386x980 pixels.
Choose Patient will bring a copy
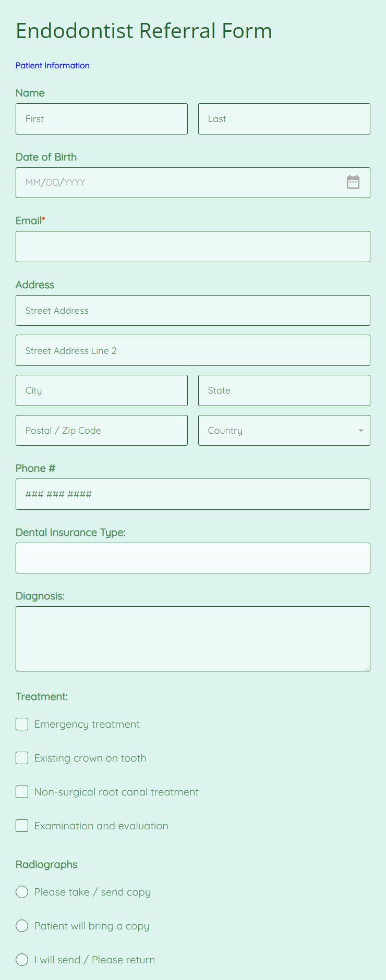[x=22, y=926]
